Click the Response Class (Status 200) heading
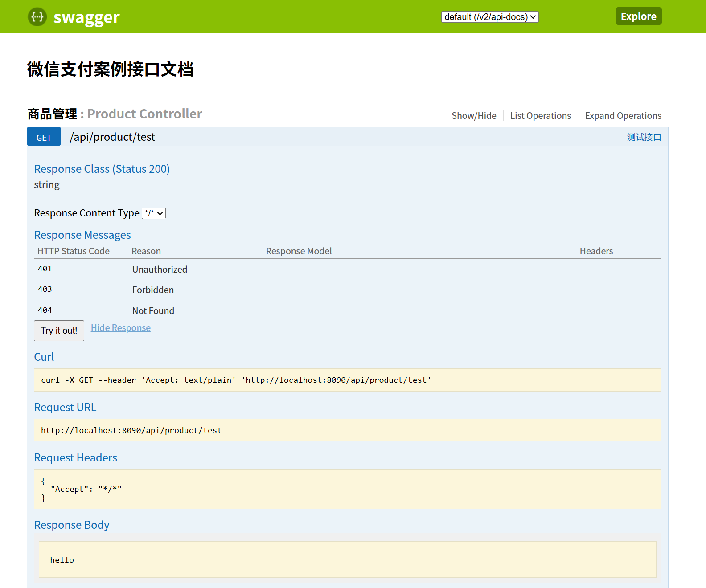 [102, 169]
